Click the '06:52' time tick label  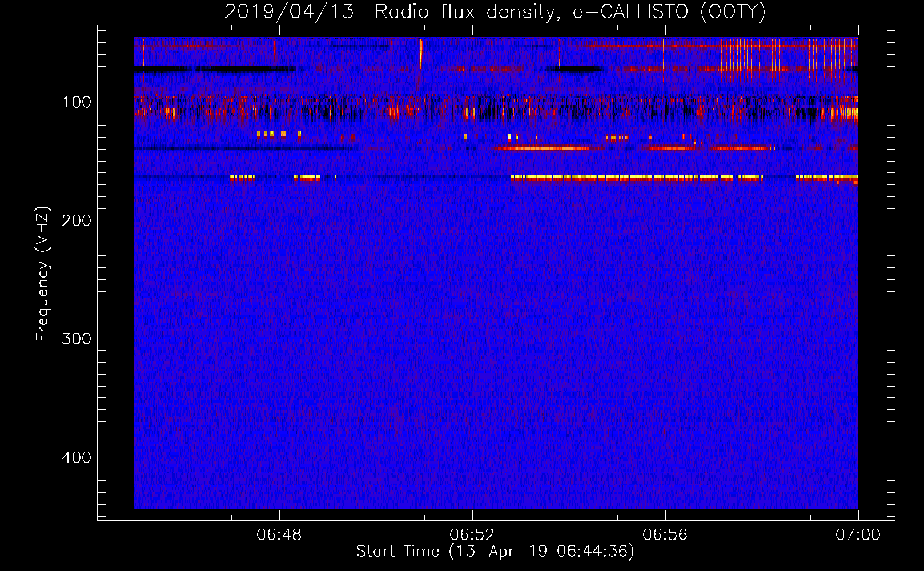472,535
